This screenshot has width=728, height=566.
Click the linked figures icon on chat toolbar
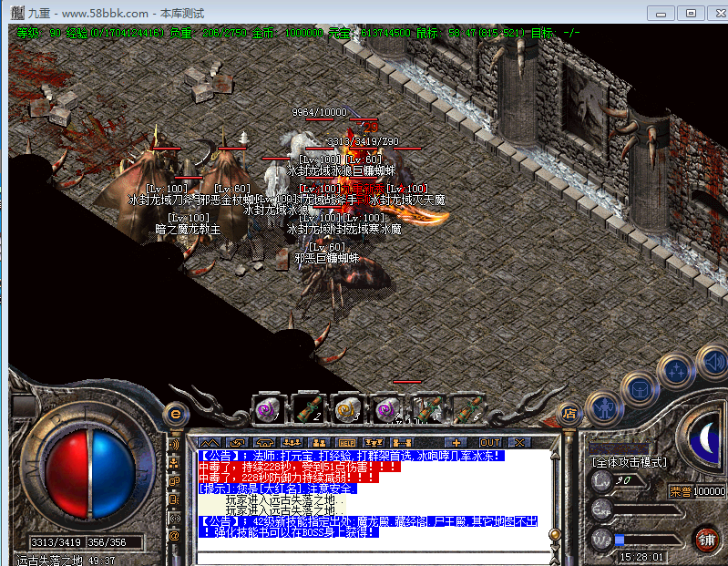point(402,442)
